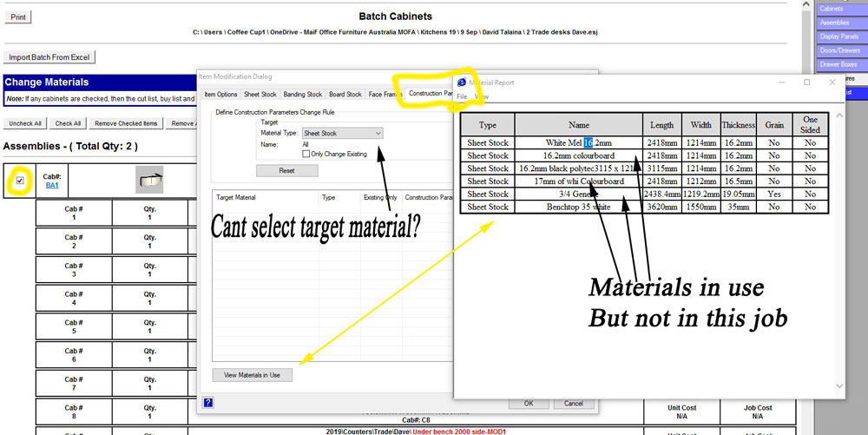Open the BA1 cabinet link
This screenshot has height=435, width=868.
(52, 185)
